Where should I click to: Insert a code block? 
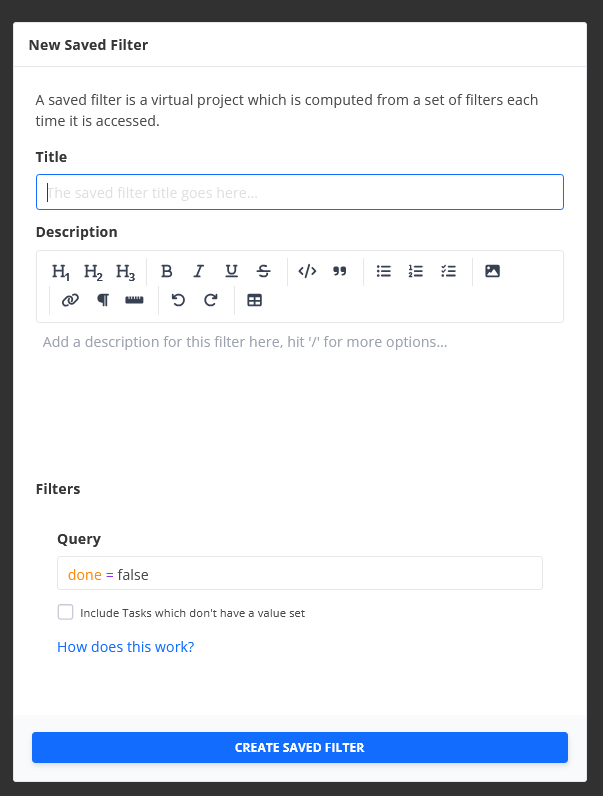pos(307,272)
